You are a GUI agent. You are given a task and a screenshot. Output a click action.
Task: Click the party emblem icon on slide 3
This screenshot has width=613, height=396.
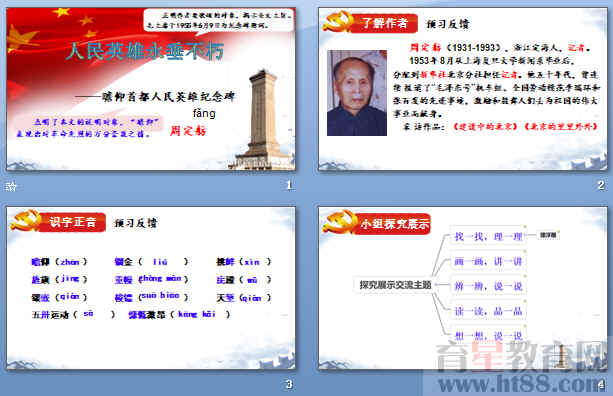click(25, 220)
